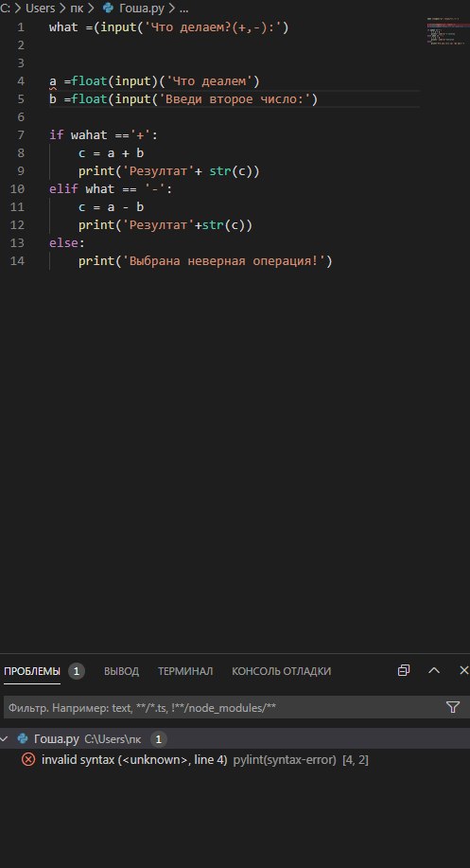470x868 pixels.
Task: Collapse the Гоша.py problems group
Action: [x=5, y=738]
